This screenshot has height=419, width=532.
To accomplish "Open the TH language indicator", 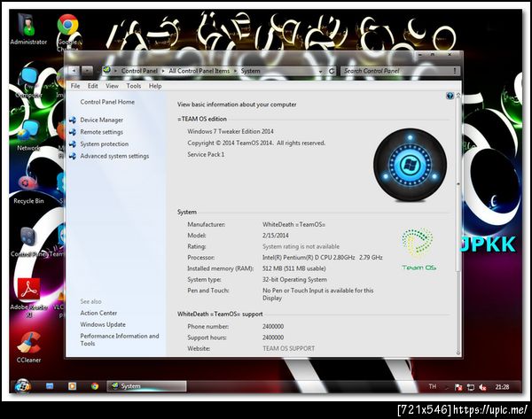I will [433, 386].
